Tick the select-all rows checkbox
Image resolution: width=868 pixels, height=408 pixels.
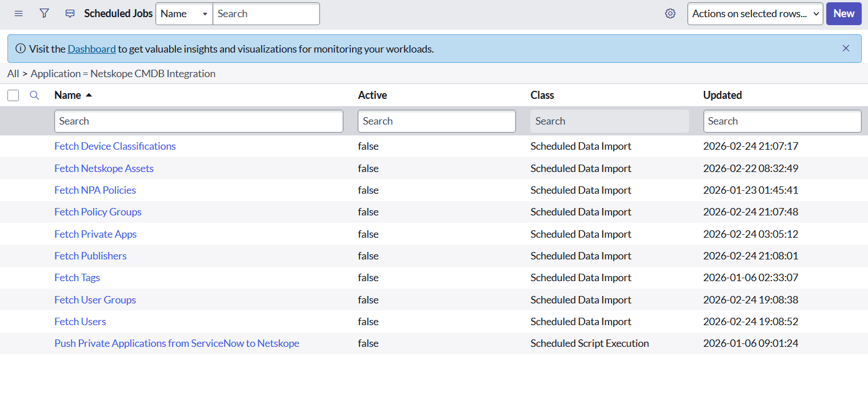coord(13,95)
